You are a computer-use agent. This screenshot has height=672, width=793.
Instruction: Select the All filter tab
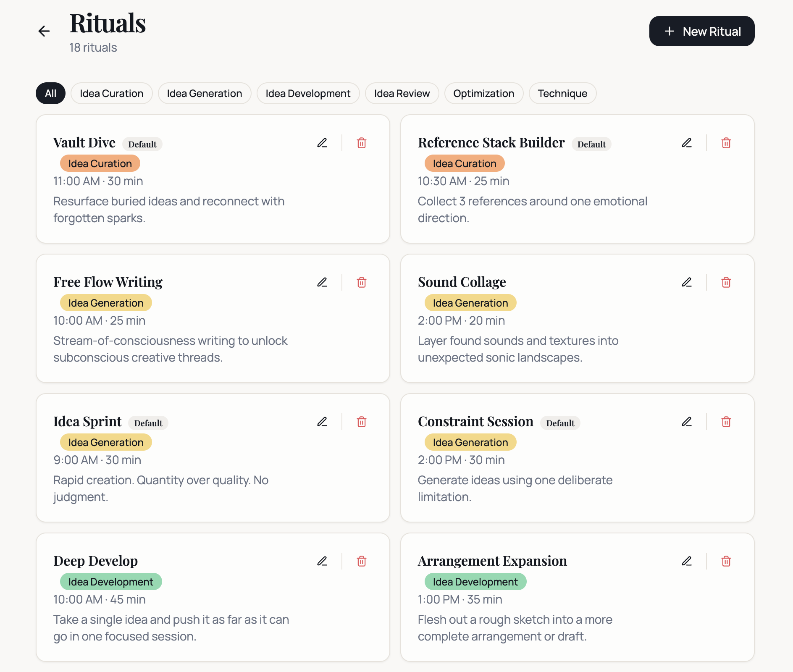(50, 93)
